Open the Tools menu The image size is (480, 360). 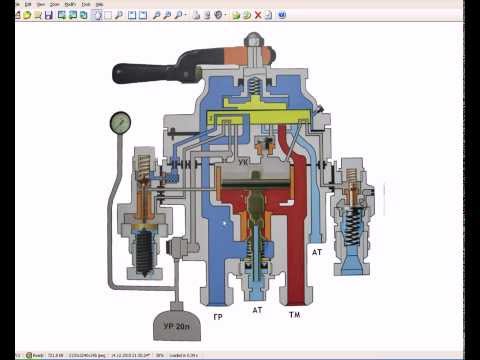click(x=86, y=4)
